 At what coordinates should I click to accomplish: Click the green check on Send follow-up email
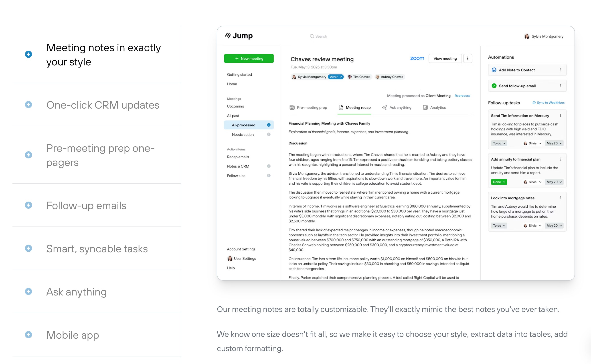(494, 86)
